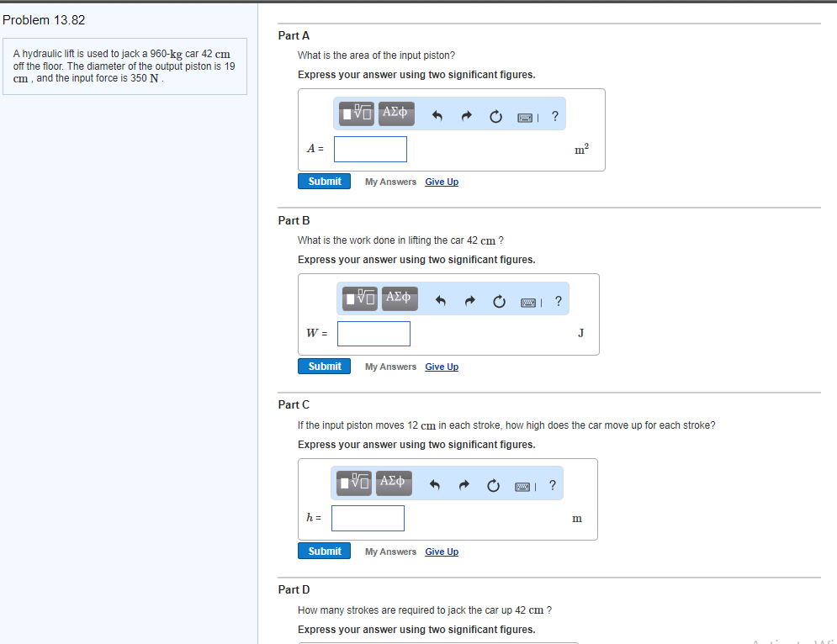Viewport: 837px width, 644px height.
Task: Open Greek symbols menu in Part A
Action: click(x=396, y=113)
